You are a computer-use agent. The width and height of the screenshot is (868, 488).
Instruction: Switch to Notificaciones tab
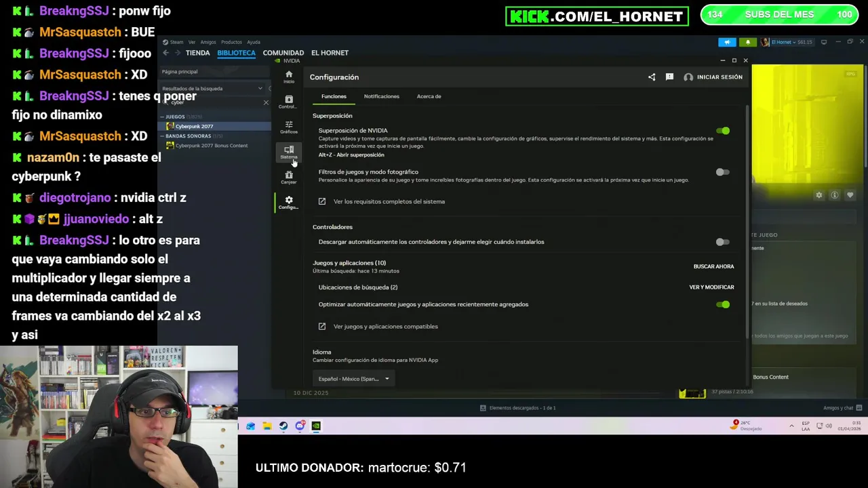tap(382, 96)
